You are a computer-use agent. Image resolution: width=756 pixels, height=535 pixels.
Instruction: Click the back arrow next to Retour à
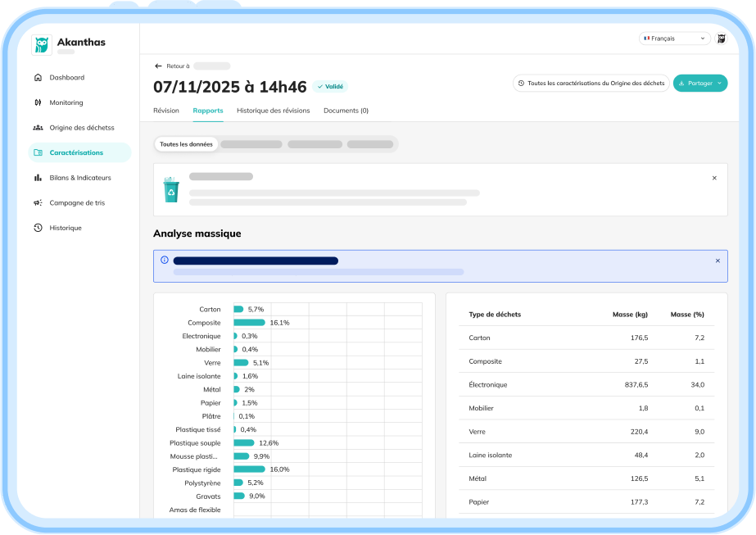pyautogui.click(x=158, y=66)
